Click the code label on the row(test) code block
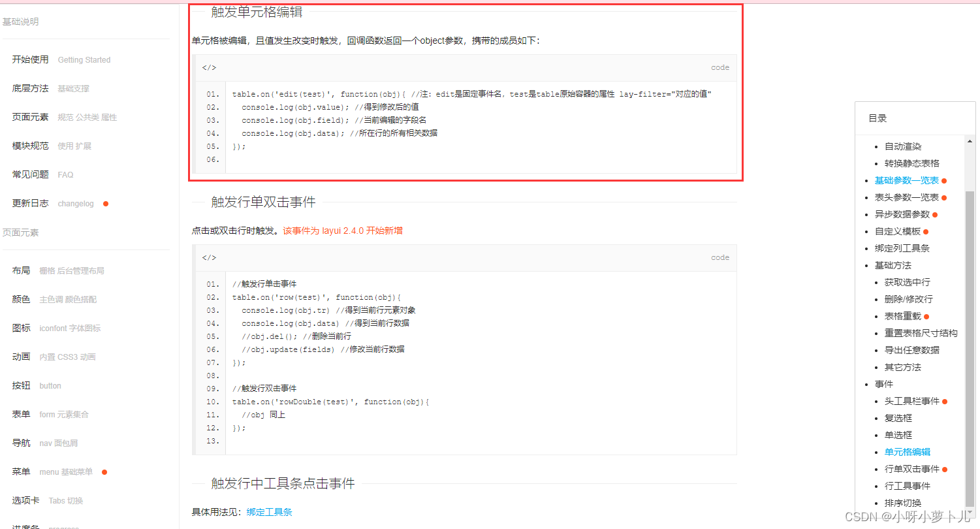This screenshot has height=529, width=980. pos(720,258)
